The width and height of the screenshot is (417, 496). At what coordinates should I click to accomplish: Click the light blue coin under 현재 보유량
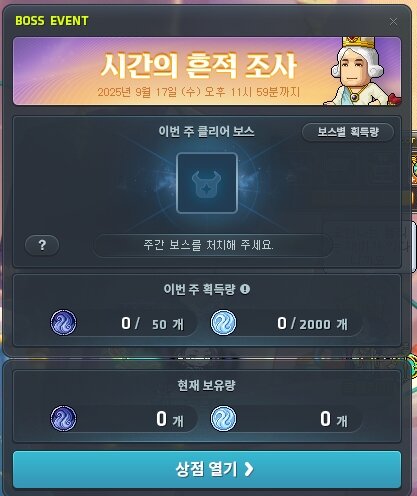tap(223, 418)
